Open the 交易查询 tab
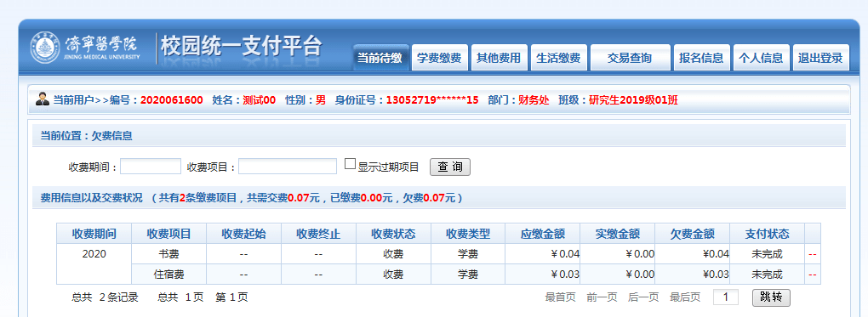This screenshot has width=868, height=317. (x=630, y=58)
